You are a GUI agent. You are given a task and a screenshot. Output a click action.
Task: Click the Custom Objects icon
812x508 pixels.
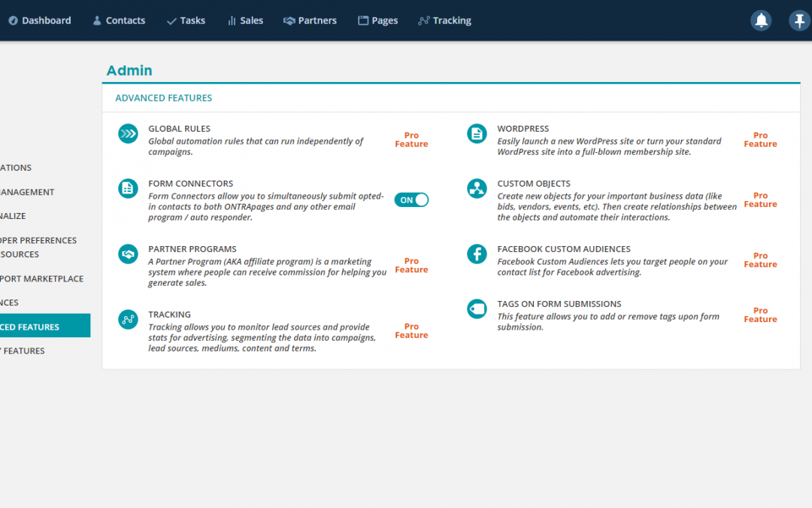pyautogui.click(x=477, y=188)
